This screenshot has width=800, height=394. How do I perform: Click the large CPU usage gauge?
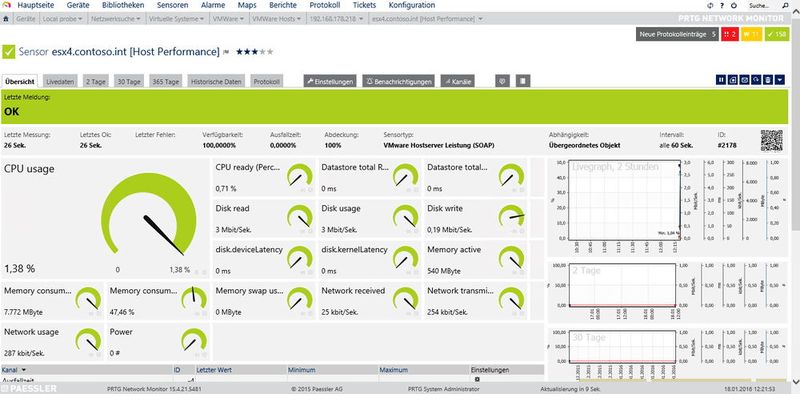click(148, 214)
